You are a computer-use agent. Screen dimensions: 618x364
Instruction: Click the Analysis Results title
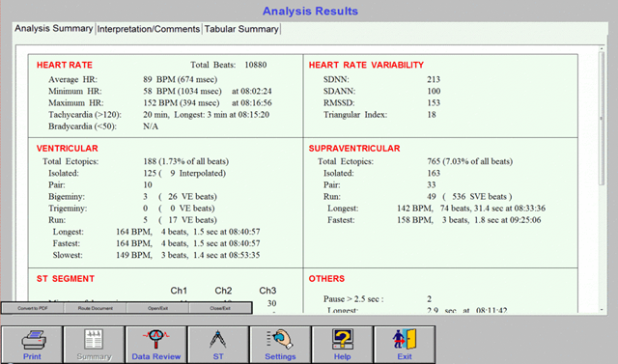point(310,11)
